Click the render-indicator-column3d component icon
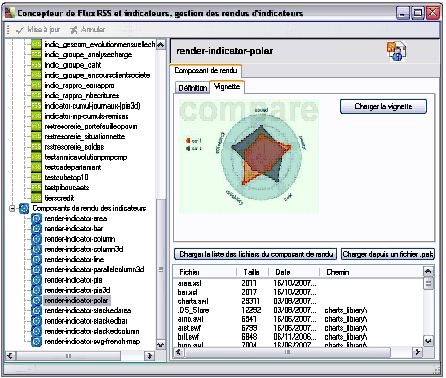 [x=36, y=249]
